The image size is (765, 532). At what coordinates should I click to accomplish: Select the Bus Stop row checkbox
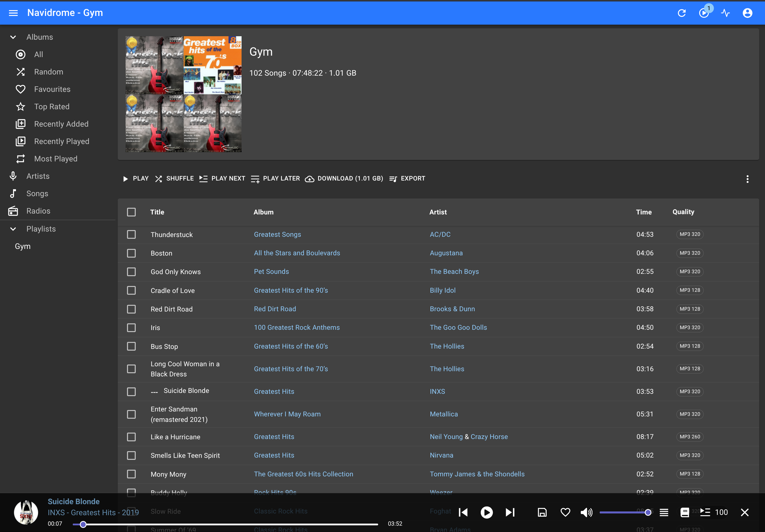(131, 347)
